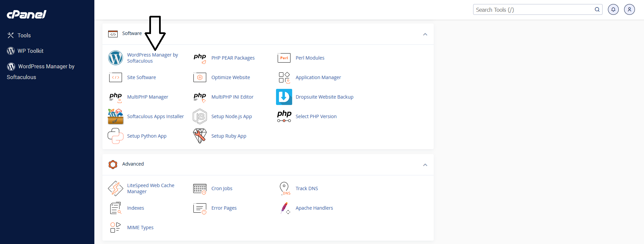The image size is (644, 244).
Task: Open Tools in the sidebar
Action: point(24,35)
